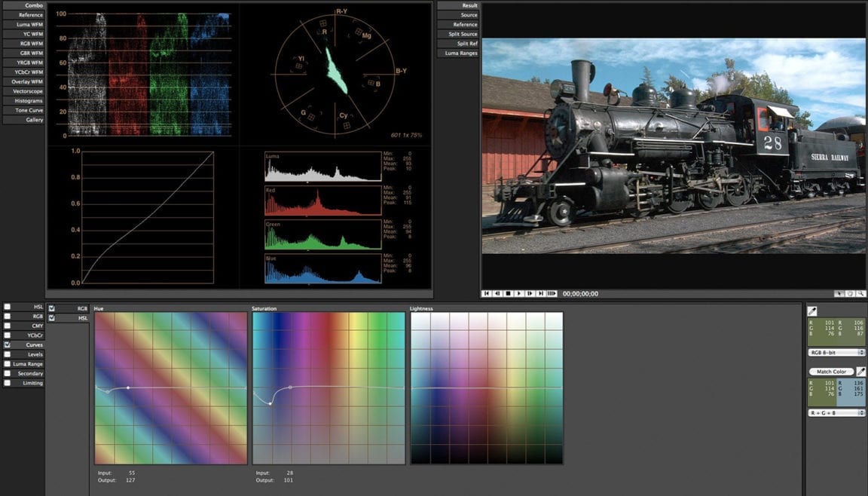Open the RGB 8-bit format dropdown
Image resolution: width=868 pixels, height=496 pixels.
(836, 352)
